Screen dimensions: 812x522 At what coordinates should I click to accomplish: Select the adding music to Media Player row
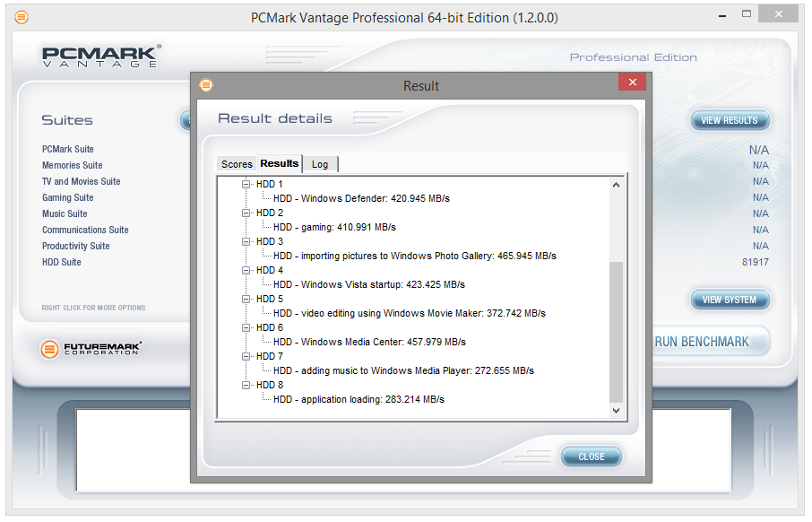pos(403,370)
